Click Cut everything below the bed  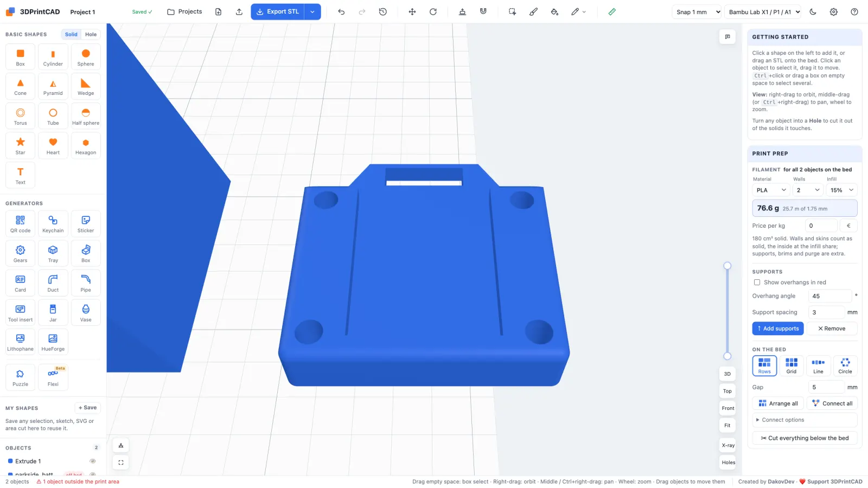(805, 438)
